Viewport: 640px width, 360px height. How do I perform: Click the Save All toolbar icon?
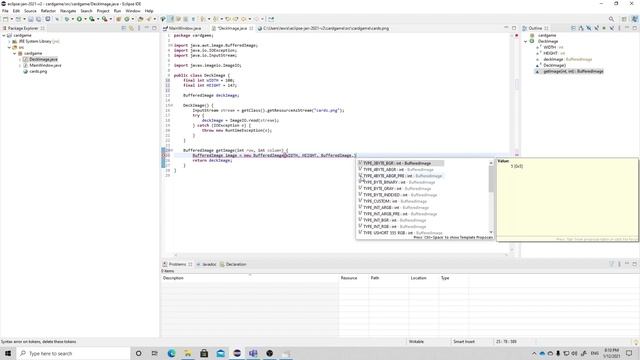coord(38,19)
